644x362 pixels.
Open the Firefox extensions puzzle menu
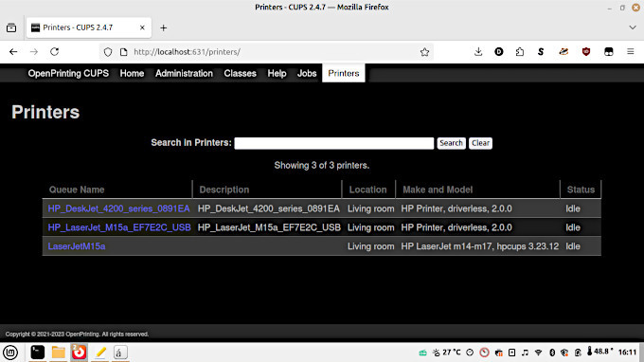pyautogui.click(x=520, y=52)
